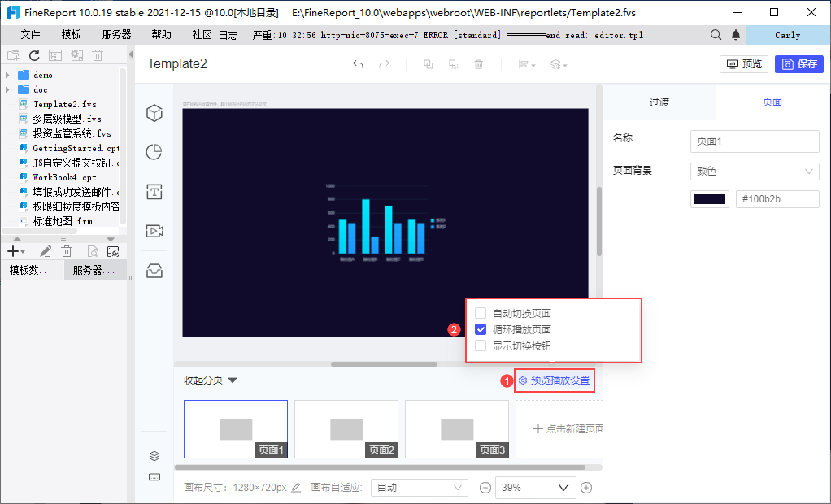Select the 页面1 thumbnail

click(236, 428)
